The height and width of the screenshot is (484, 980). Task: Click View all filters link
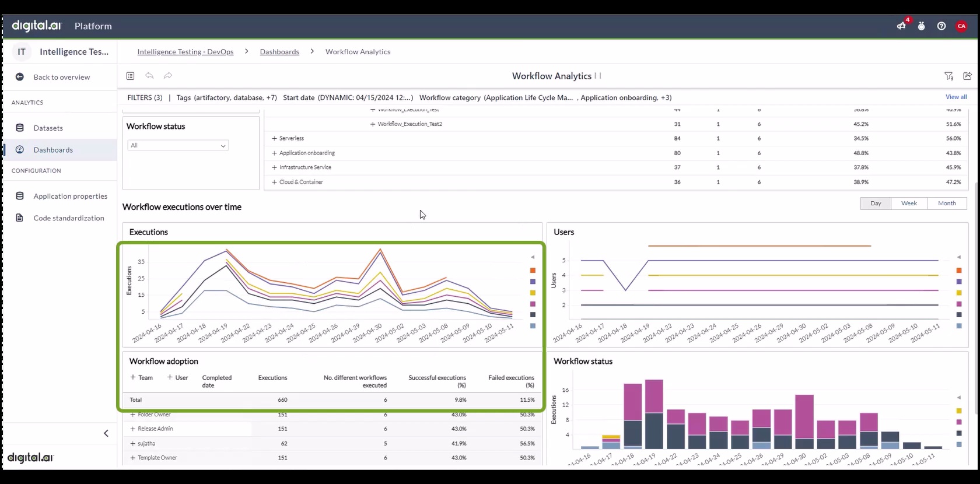[x=956, y=97]
